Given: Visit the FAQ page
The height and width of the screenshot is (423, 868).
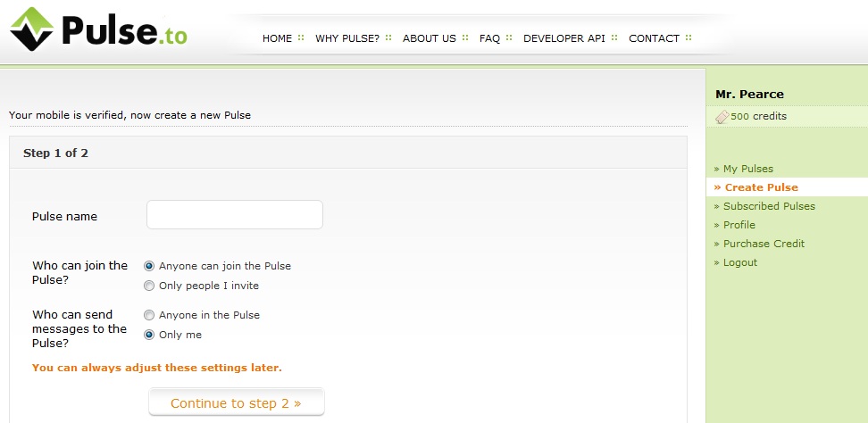Looking at the screenshot, I should point(489,38).
